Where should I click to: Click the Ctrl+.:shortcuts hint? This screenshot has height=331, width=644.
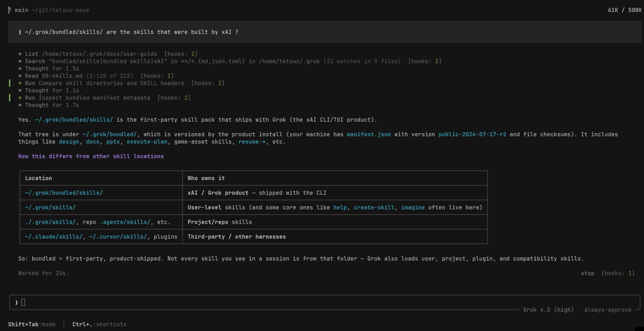tap(99, 324)
